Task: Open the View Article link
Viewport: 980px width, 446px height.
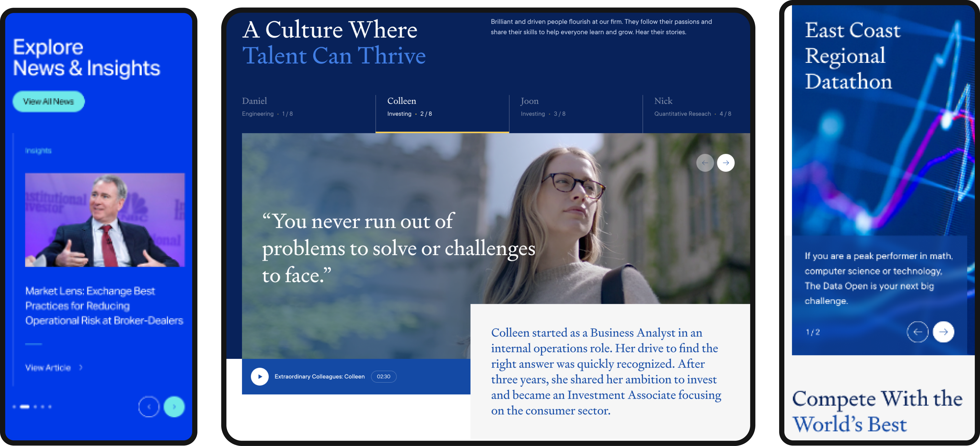Action: 48,368
